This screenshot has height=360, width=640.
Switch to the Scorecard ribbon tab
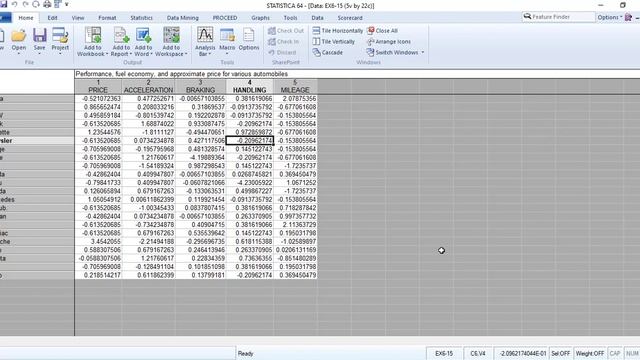[x=350, y=18]
